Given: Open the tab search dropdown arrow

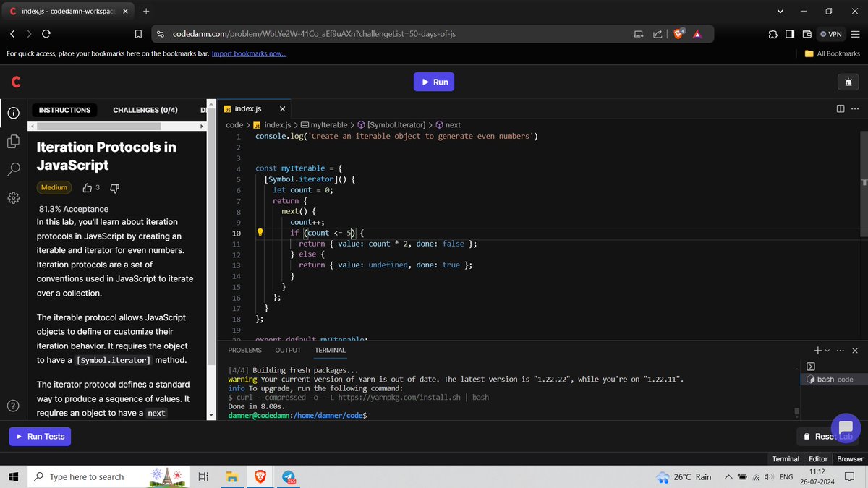Looking at the screenshot, I should [x=780, y=11].
